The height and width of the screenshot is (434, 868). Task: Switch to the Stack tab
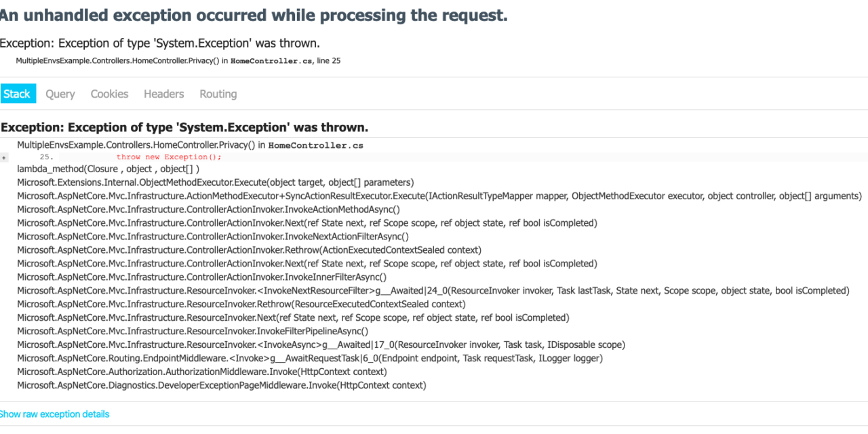pos(17,94)
